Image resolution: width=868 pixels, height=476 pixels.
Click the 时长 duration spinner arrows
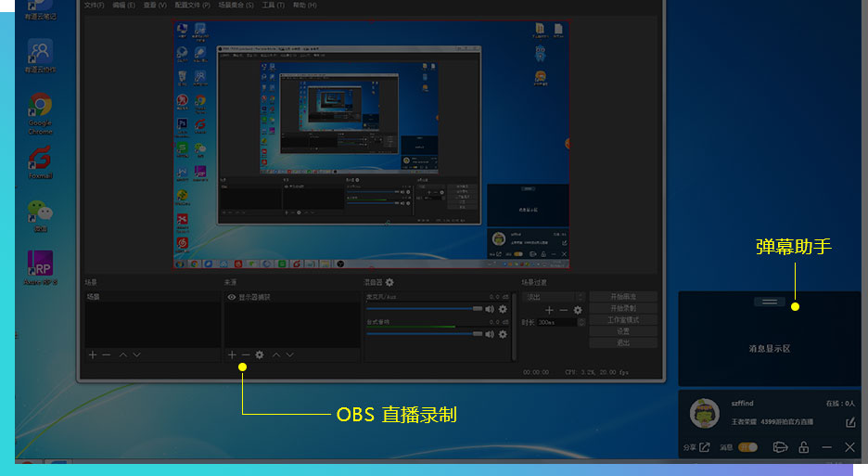click(581, 322)
